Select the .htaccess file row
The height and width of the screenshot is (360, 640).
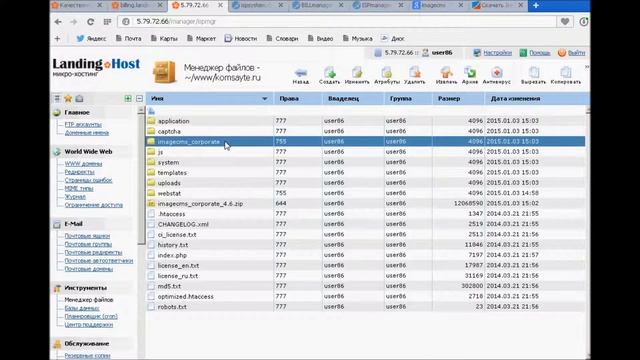[366, 214]
